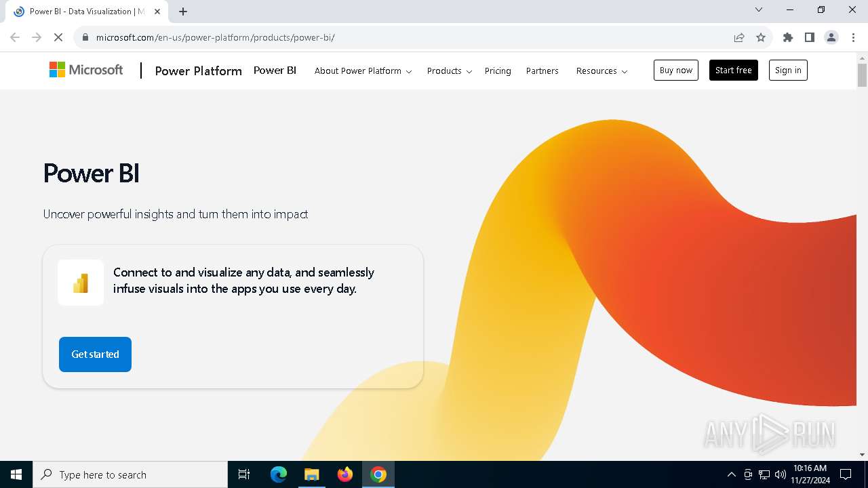
Task: Go to Power Platform home link
Action: point(198,70)
